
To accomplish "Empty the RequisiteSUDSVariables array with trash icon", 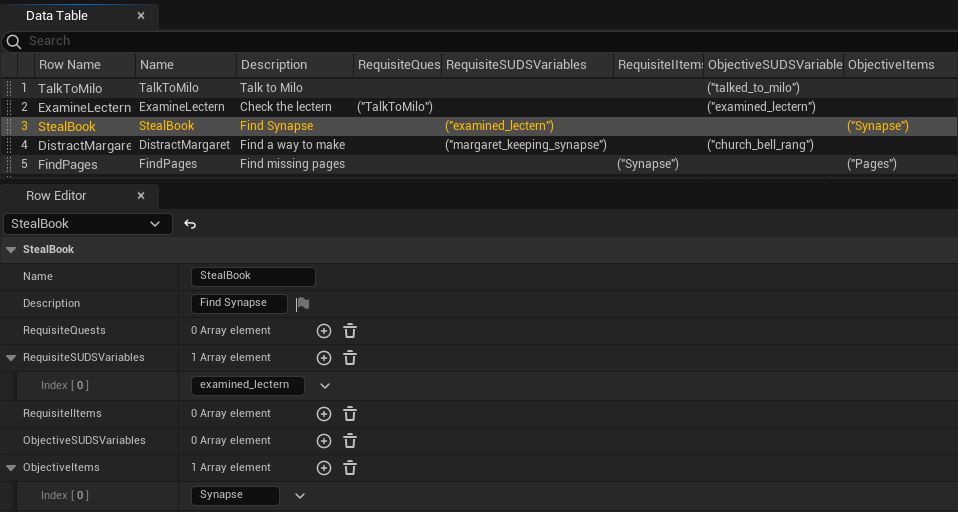I will 349,358.
